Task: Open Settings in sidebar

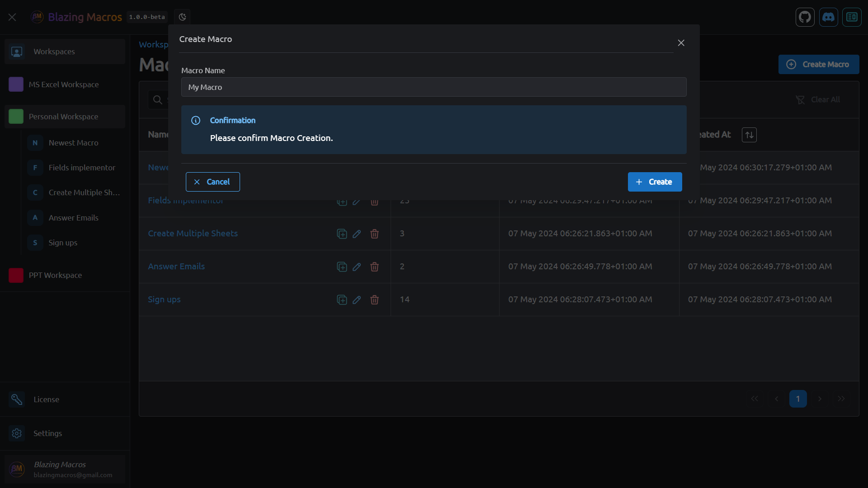Action: [65, 433]
